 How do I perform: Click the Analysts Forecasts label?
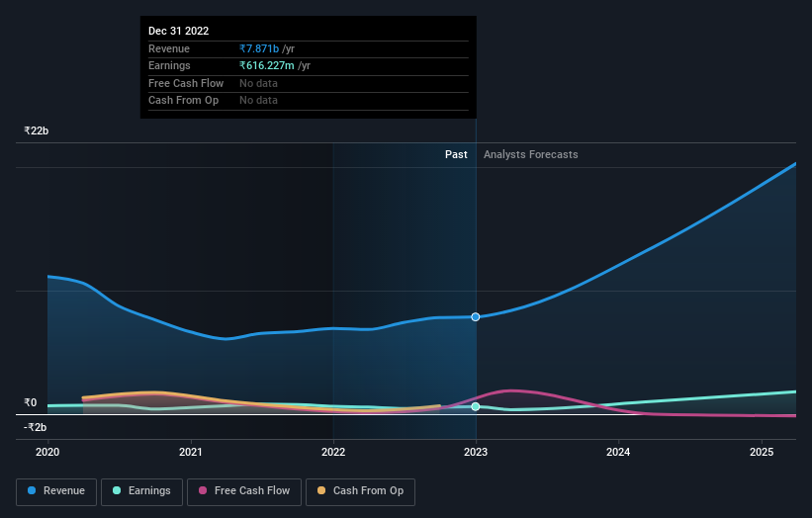click(x=531, y=155)
